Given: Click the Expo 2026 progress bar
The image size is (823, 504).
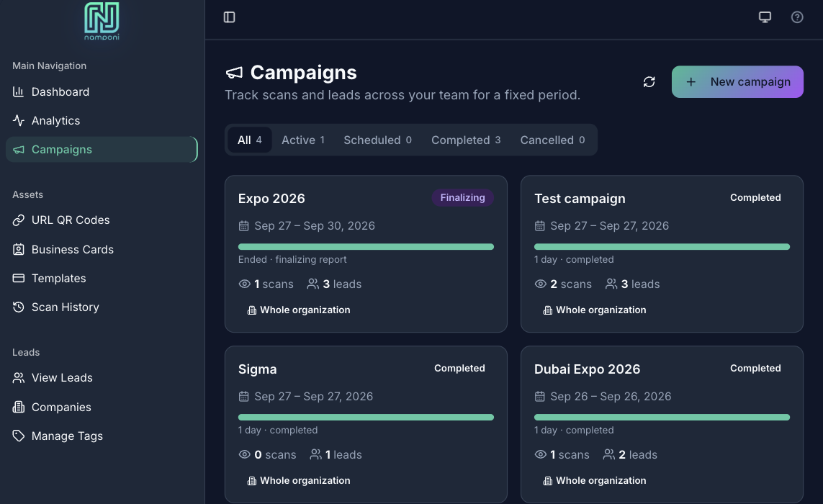Looking at the screenshot, I should click(366, 247).
